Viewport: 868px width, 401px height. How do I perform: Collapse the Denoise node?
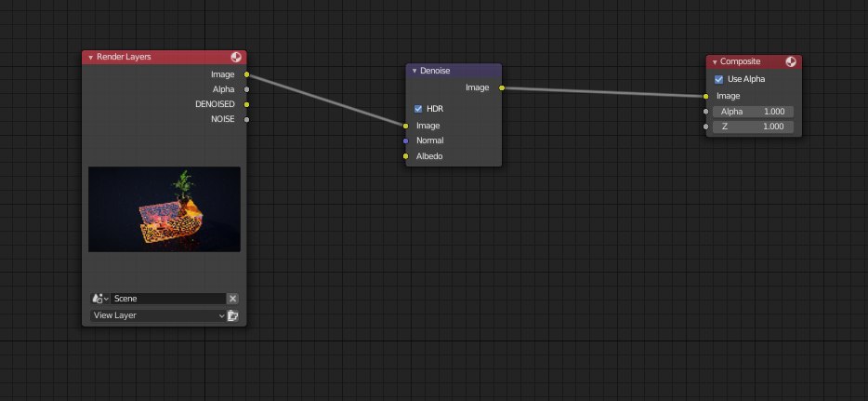414,71
